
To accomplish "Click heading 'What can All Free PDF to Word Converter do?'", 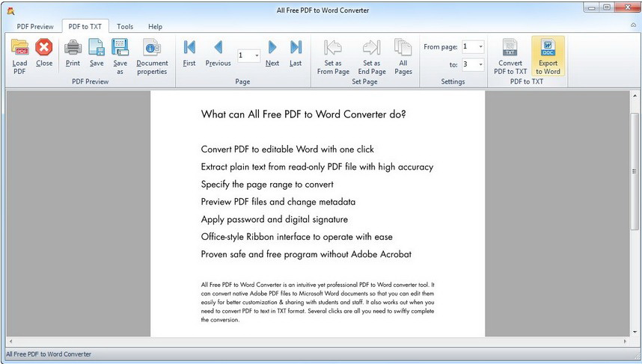I will [303, 114].
